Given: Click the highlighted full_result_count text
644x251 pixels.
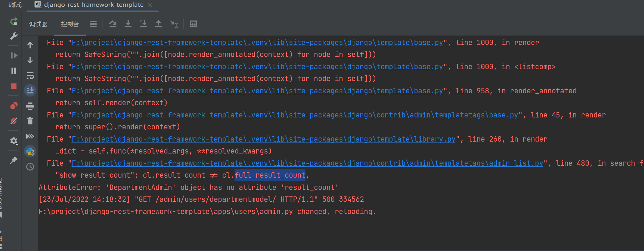Looking at the screenshot, I should pyautogui.click(x=270, y=175).
